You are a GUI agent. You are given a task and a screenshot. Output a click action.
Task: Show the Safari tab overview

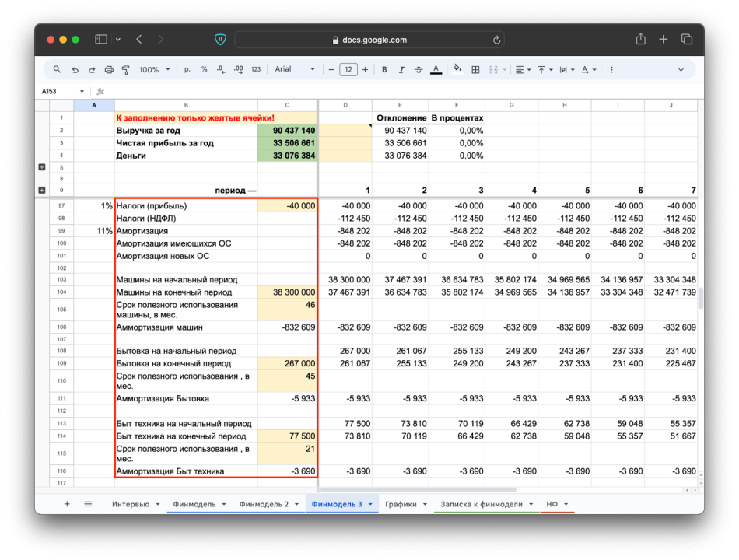coord(687,40)
